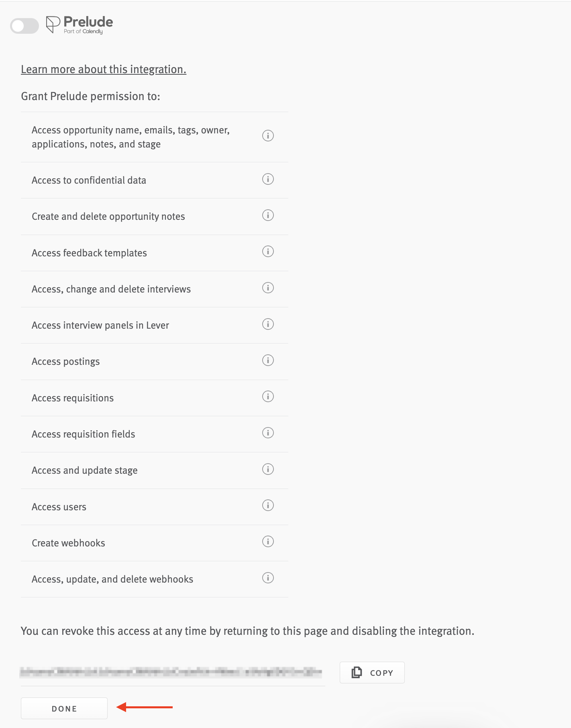Screen dimensions: 571x728
Task: Show info for Access interview panels in Lever
Action: click(268, 324)
